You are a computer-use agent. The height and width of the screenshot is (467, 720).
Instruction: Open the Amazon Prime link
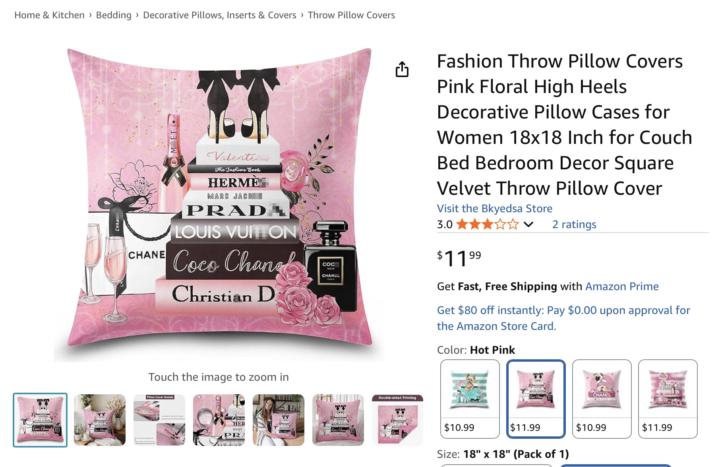[622, 286]
